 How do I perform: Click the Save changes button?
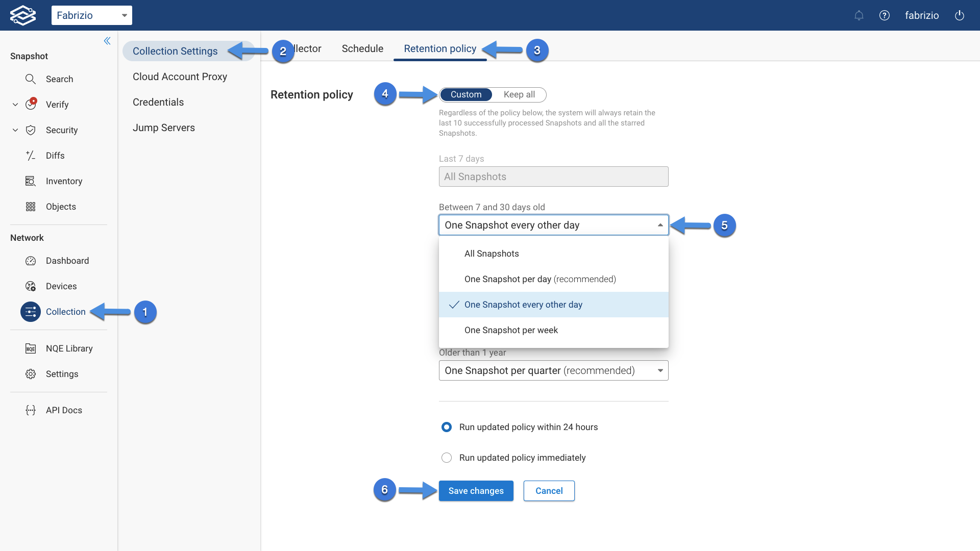(x=476, y=491)
